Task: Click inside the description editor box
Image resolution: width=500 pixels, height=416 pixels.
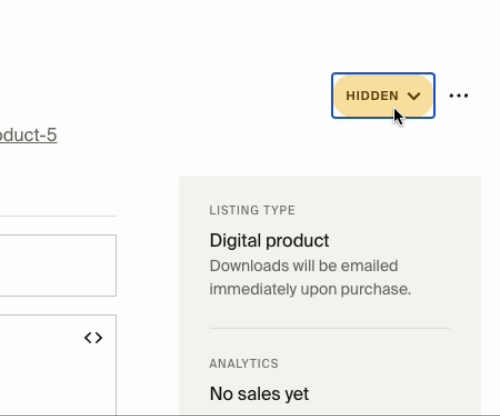Action: pos(58,365)
